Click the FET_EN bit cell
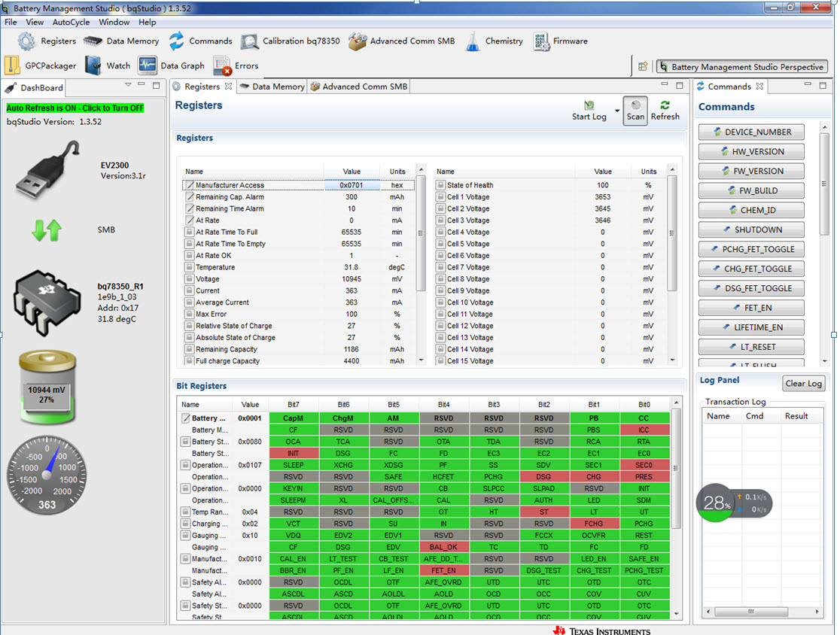Viewport: 840px width, 635px height. point(443,571)
